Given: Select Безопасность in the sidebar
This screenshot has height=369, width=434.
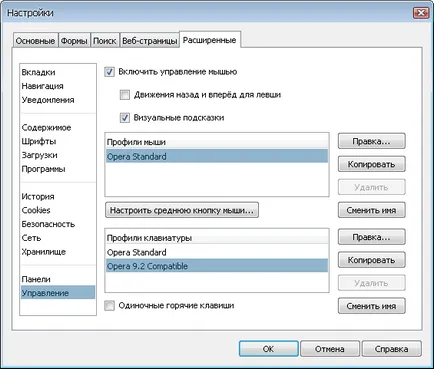Looking at the screenshot, I should click(58, 224).
